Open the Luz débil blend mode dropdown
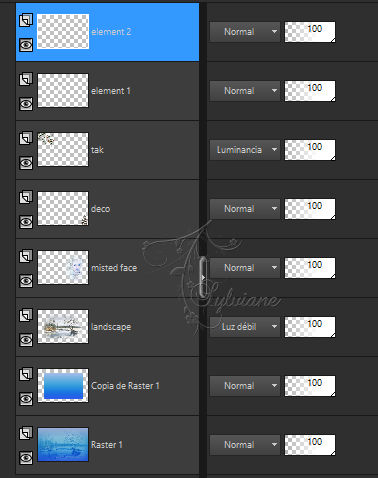This screenshot has width=378, height=478. (x=245, y=327)
